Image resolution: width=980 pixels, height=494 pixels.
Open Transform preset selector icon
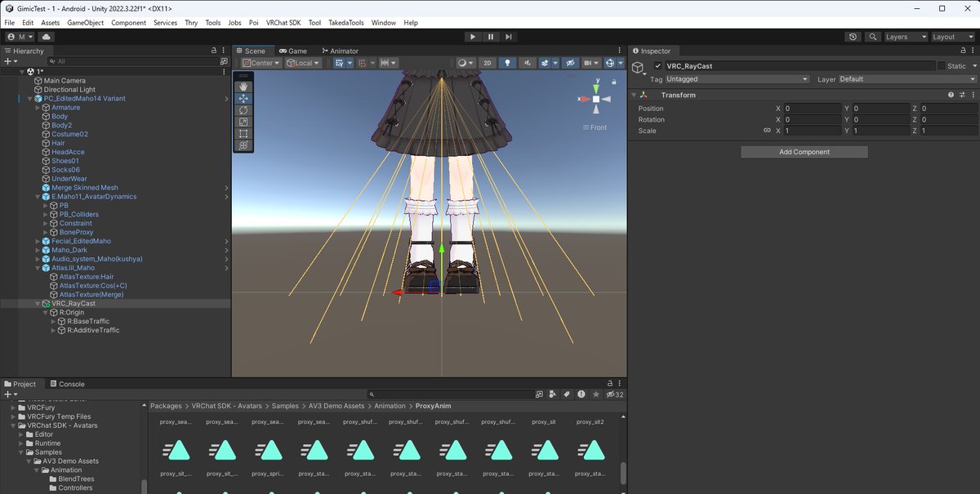[961, 95]
